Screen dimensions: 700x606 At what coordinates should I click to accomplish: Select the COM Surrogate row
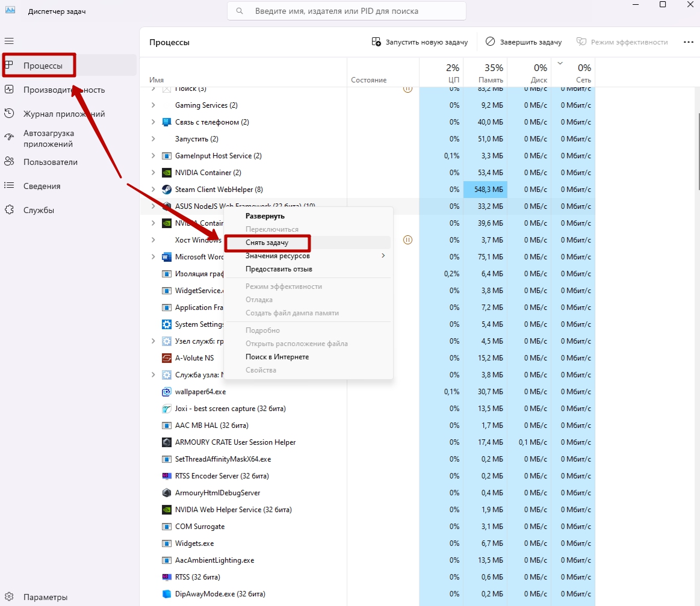pos(368,527)
